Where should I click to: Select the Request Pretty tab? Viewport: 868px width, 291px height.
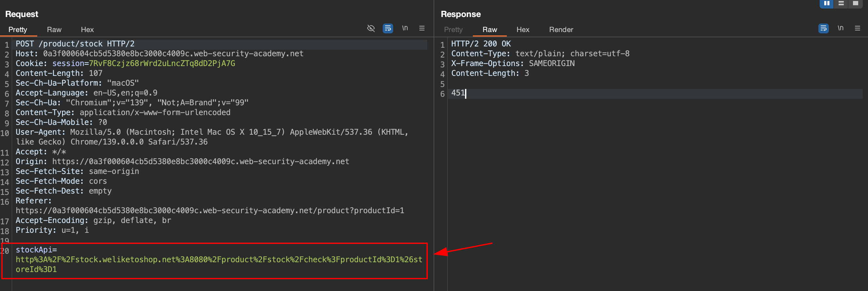pos(18,30)
